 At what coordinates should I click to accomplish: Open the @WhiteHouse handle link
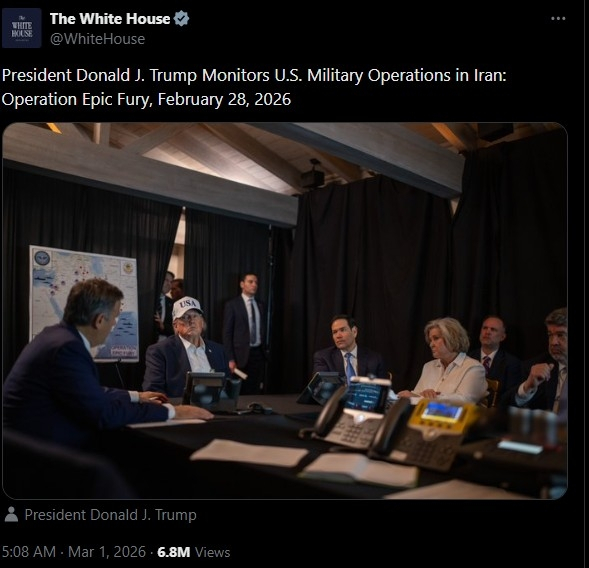tap(97, 39)
